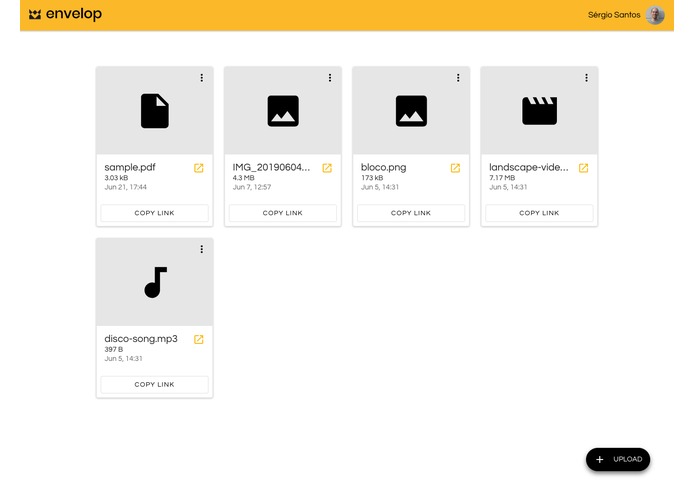
Task: Click the Jun 7, 12:57 date text
Action: [252, 187]
